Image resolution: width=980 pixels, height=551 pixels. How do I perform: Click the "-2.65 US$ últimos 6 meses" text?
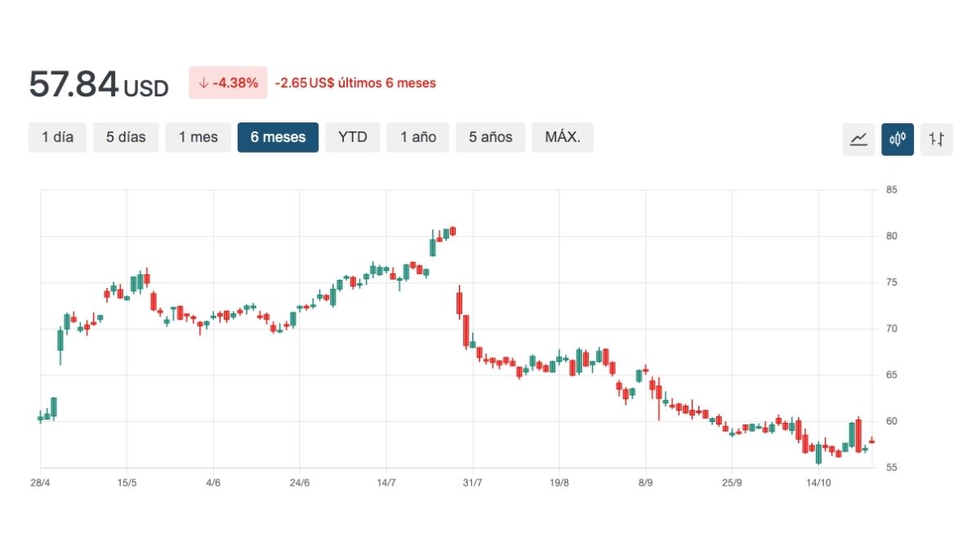click(355, 82)
